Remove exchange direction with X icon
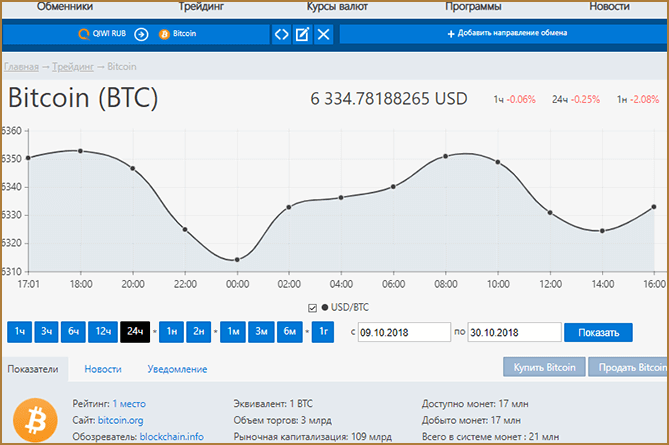669x445 pixels. [324, 34]
